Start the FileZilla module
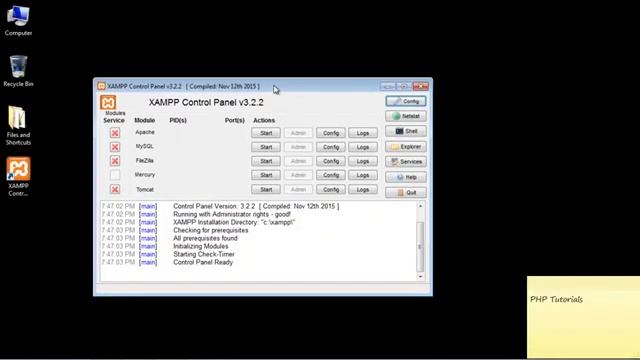640x360 pixels. click(266, 161)
